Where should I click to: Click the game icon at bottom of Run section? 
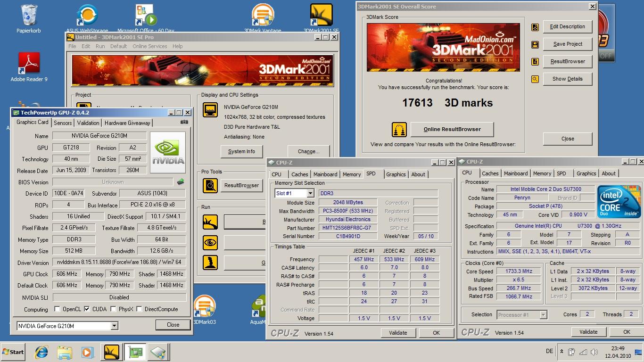click(x=210, y=263)
